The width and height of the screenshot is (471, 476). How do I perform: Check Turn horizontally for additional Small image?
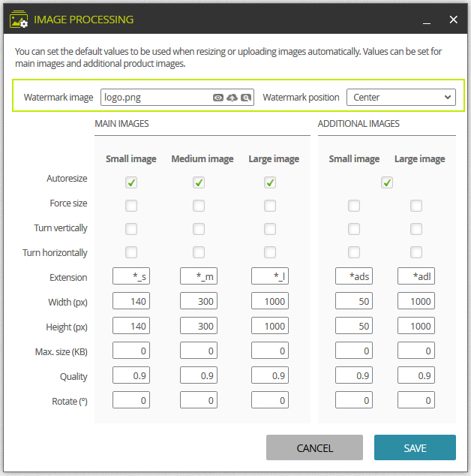354,252
